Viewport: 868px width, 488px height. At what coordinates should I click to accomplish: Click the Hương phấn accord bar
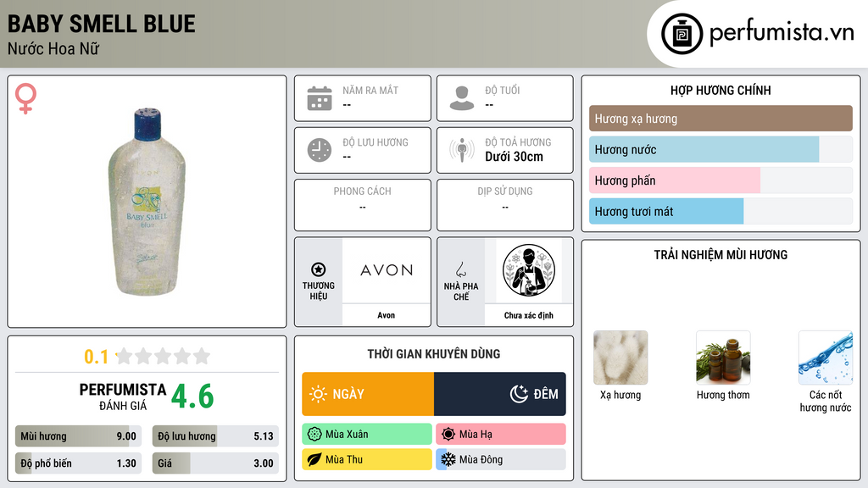(x=721, y=180)
